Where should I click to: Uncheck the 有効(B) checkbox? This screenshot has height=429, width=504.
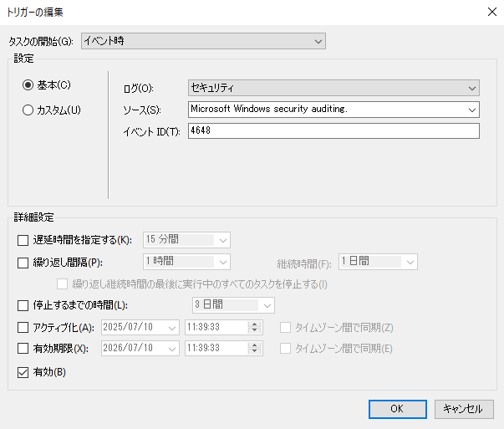[x=23, y=372]
